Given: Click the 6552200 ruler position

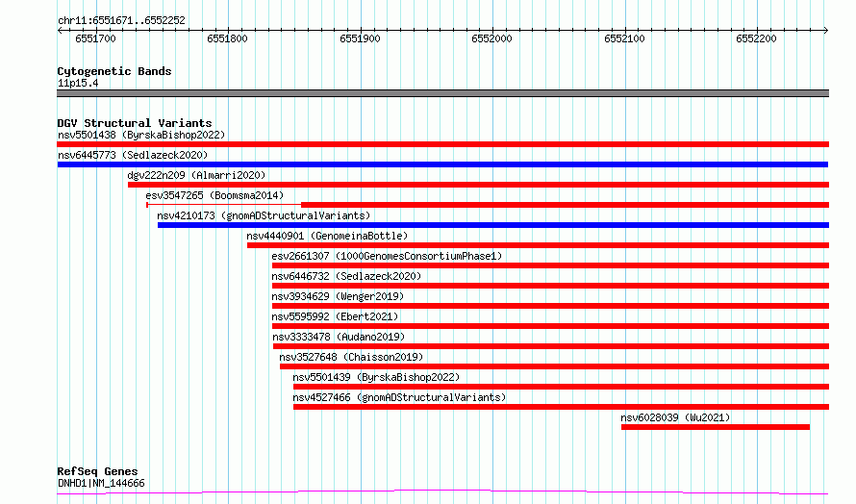Looking at the screenshot, I should tap(756, 38).
